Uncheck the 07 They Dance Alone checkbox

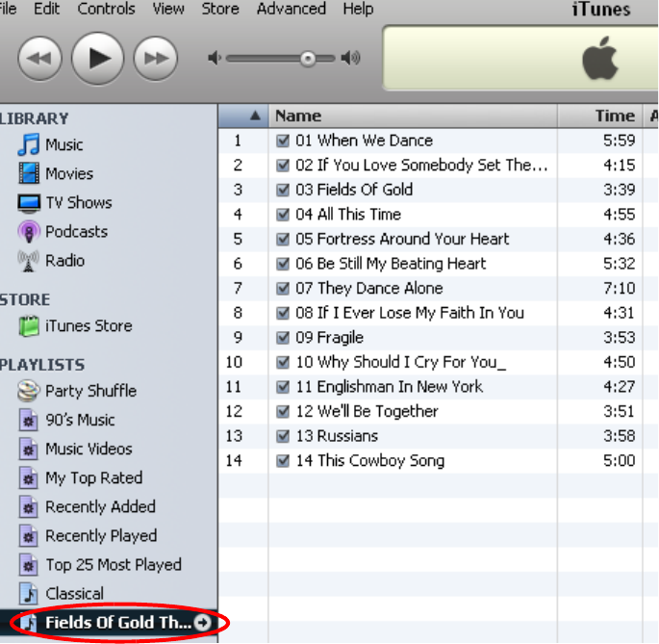pyautogui.click(x=283, y=288)
